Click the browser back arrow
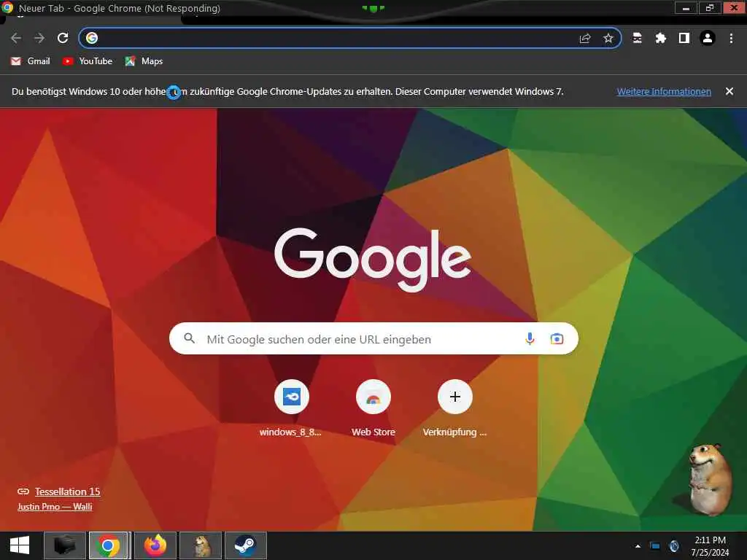 pos(16,38)
